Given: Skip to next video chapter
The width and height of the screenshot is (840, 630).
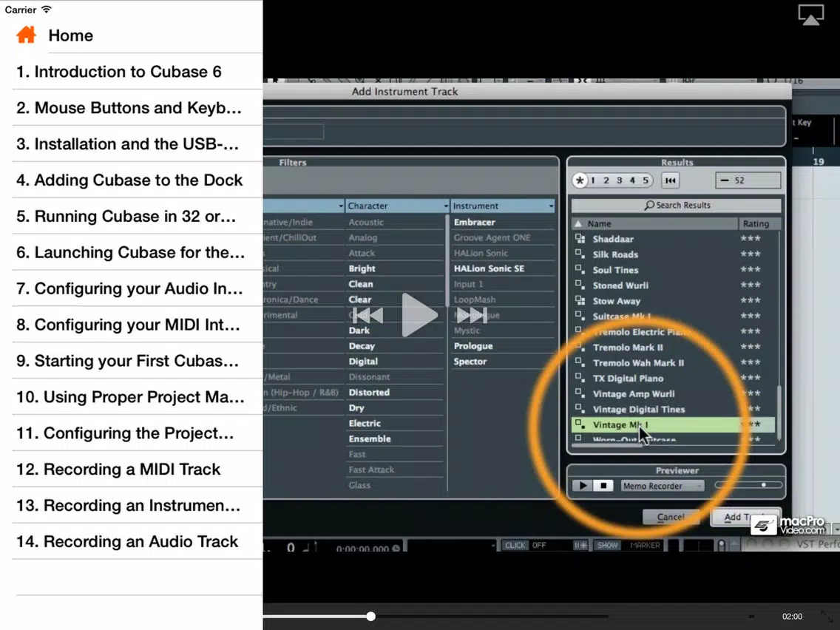Looking at the screenshot, I should pos(472,315).
